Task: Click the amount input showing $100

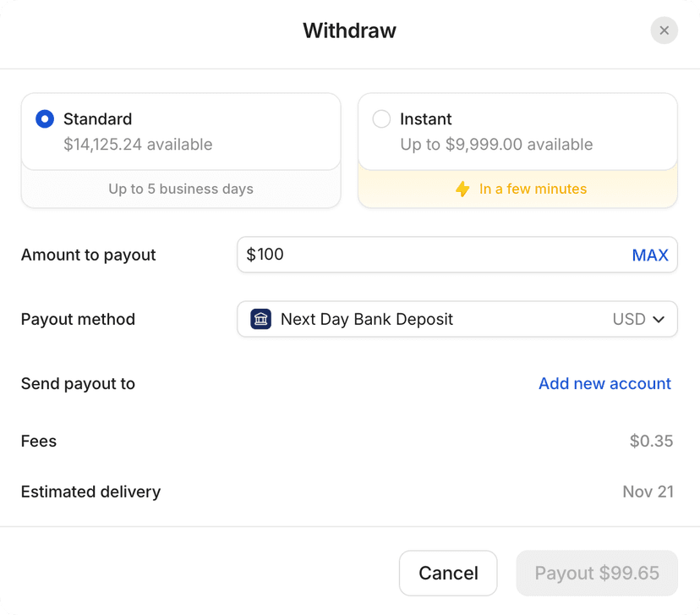Action: coord(380,255)
